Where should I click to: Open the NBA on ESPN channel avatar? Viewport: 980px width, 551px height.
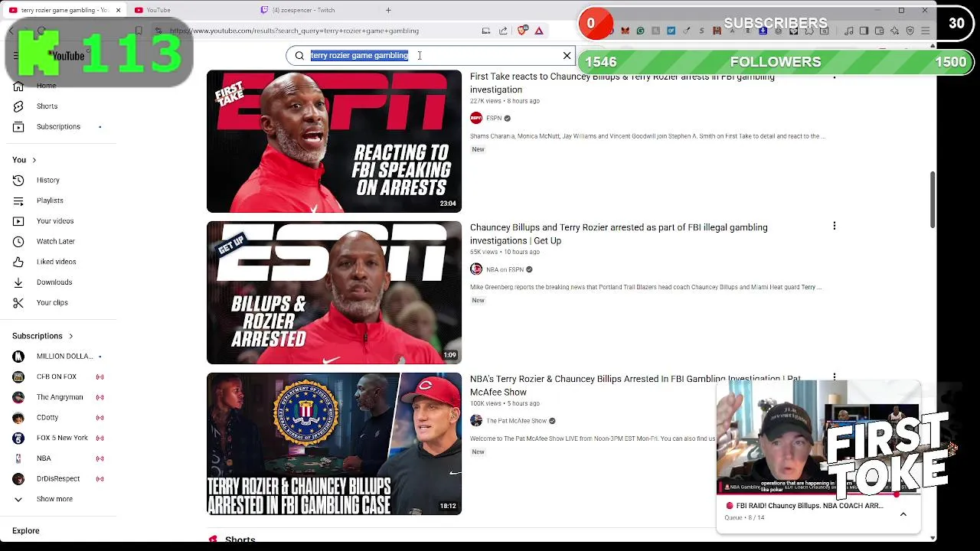click(476, 269)
